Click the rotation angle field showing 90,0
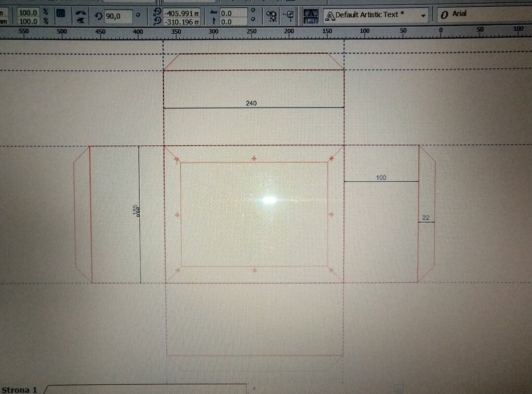The width and height of the screenshot is (532, 394). point(117,16)
